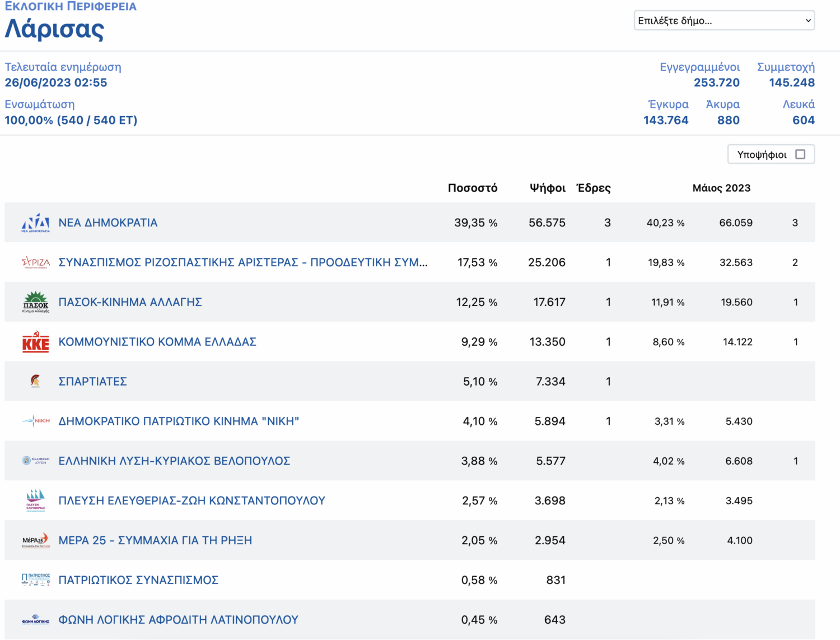The height and width of the screenshot is (640, 840).
Task: Click the ΣΥΡΙΖΑ party logo
Action: click(35, 262)
